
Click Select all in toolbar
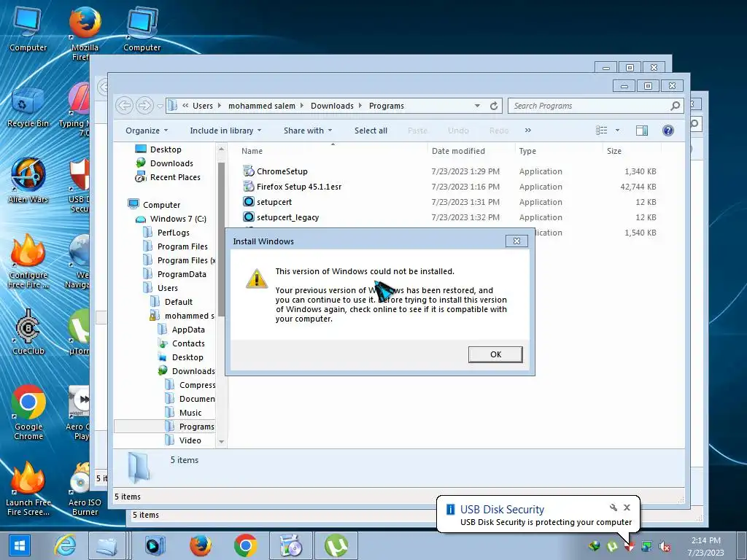371,131
